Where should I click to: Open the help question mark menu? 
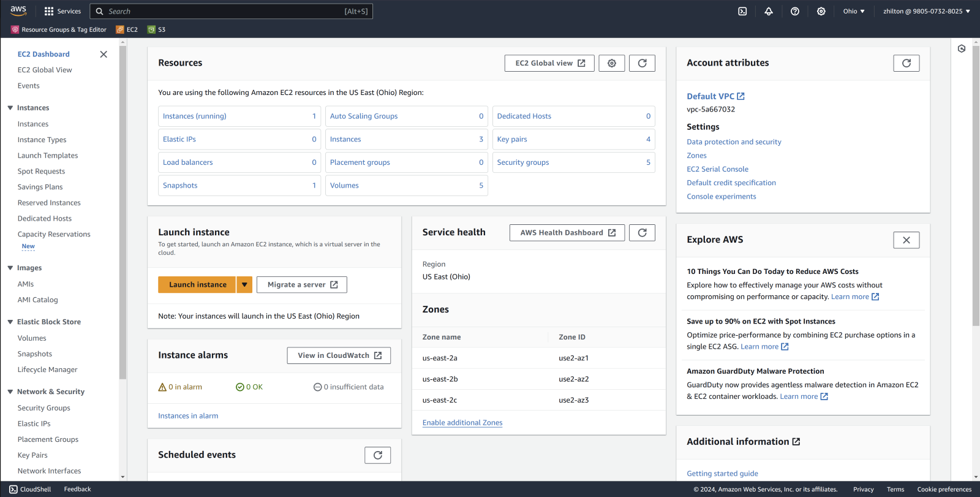[795, 11]
